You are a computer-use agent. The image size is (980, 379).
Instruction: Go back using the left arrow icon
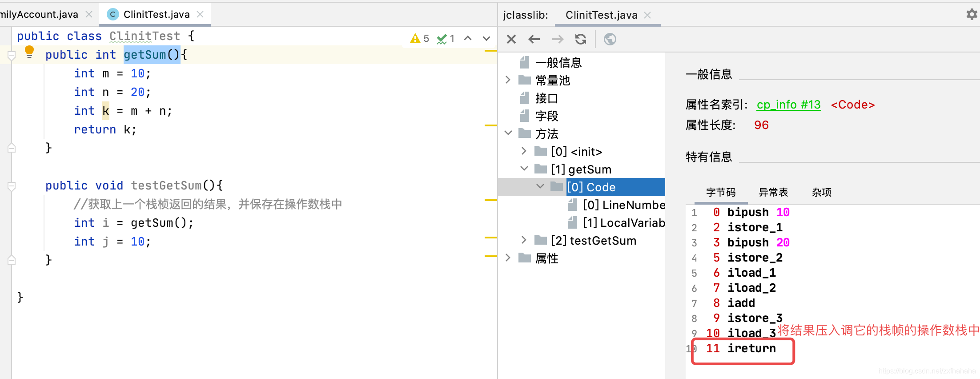[x=534, y=40]
